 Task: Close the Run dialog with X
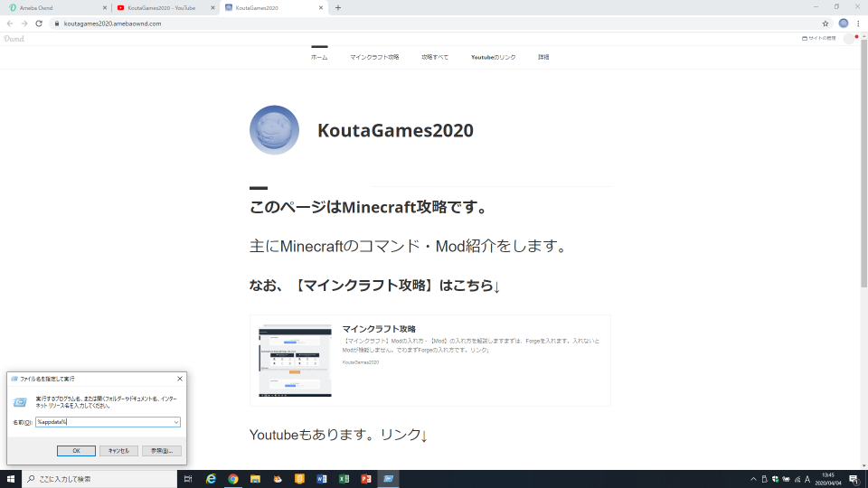click(179, 379)
